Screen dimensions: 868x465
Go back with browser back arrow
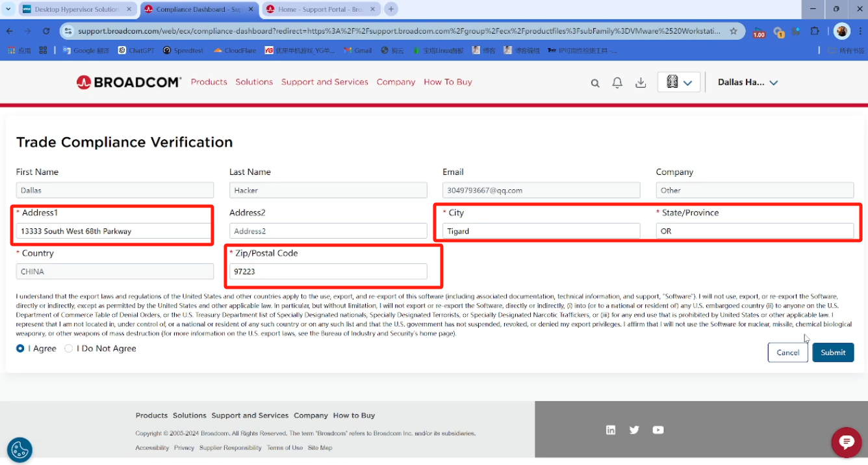point(10,31)
